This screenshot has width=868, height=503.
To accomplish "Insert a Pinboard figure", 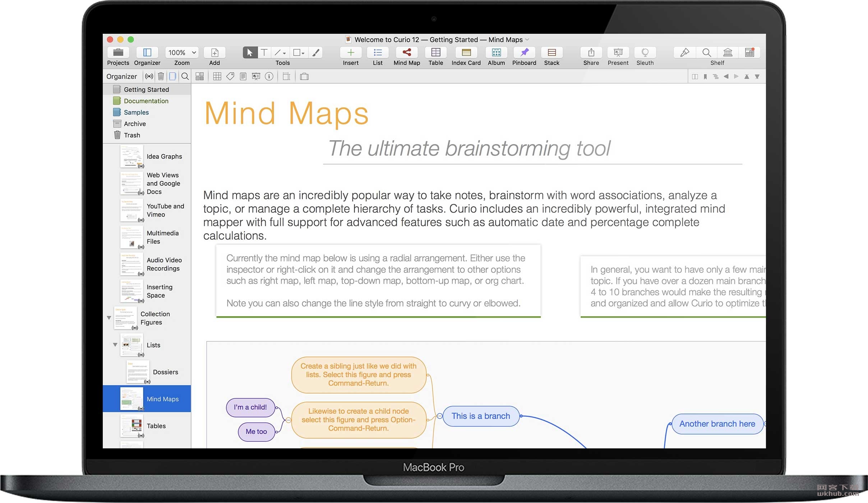I will point(524,52).
